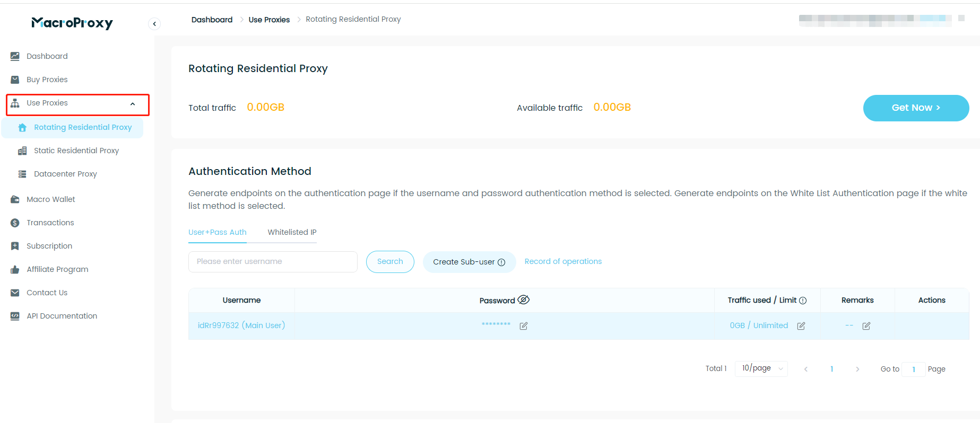This screenshot has height=423, width=980.
Task: Open Affiliate Program page
Action: click(x=57, y=269)
